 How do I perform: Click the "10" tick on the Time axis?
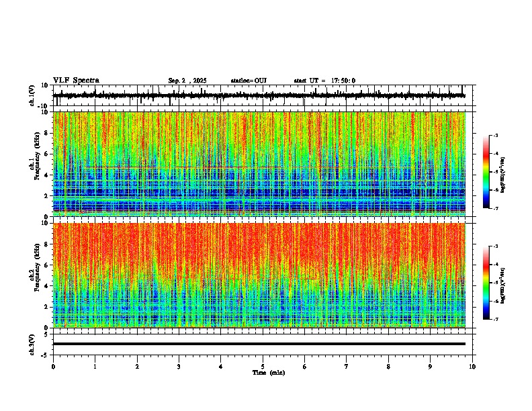[472, 367]
